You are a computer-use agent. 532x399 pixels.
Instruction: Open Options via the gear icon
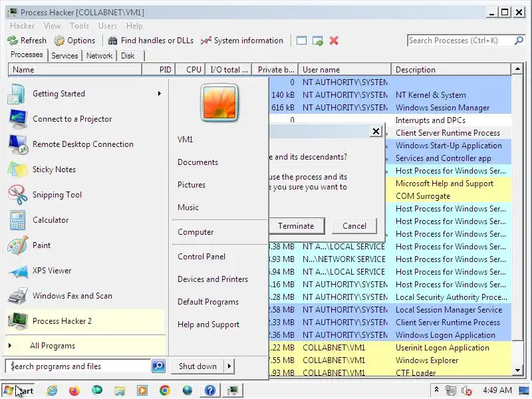pyautogui.click(x=59, y=41)
